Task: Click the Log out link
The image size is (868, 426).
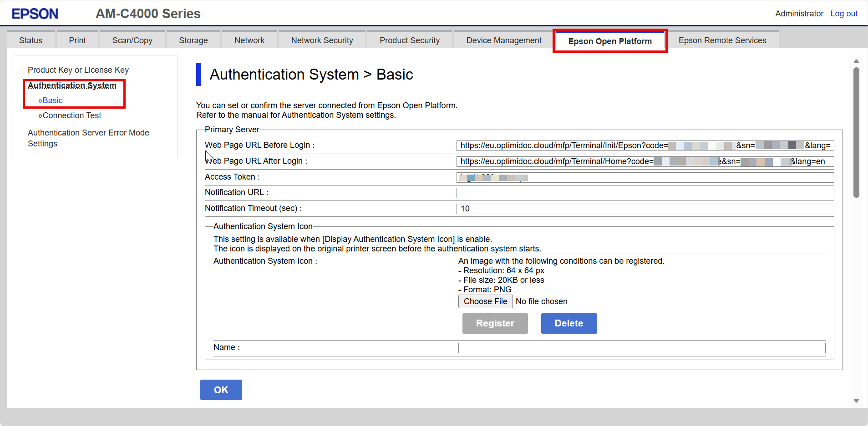Action: coord(843,14)
